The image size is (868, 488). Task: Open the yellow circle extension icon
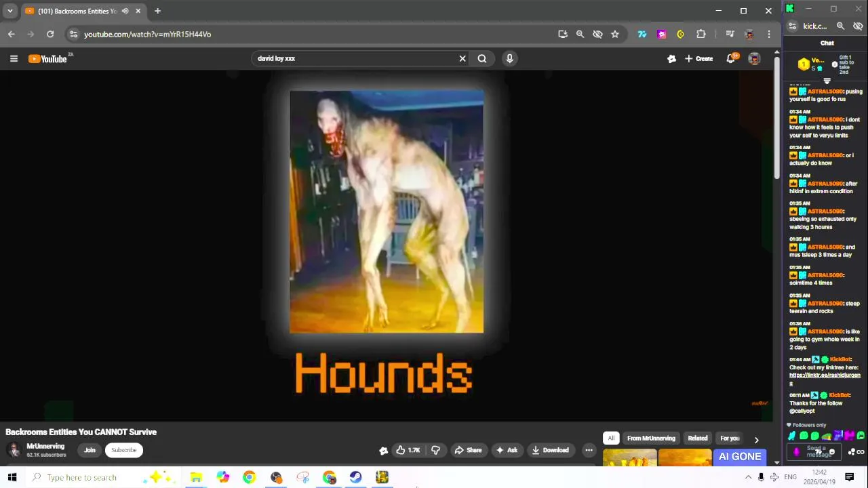[681, 34]
